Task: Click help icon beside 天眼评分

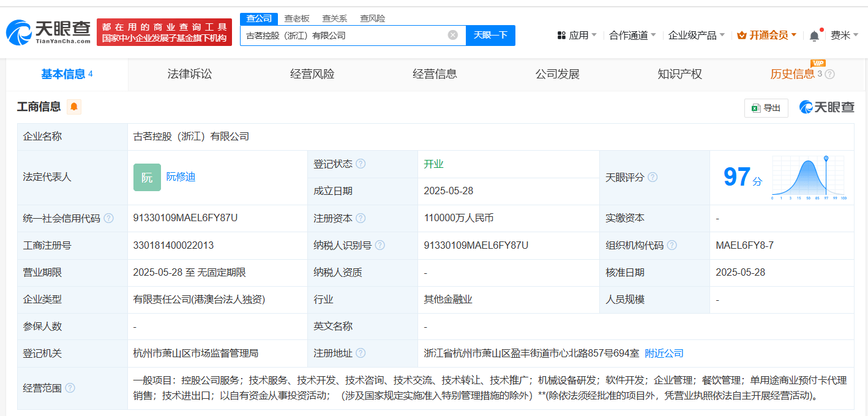Action: coord(653,177)
